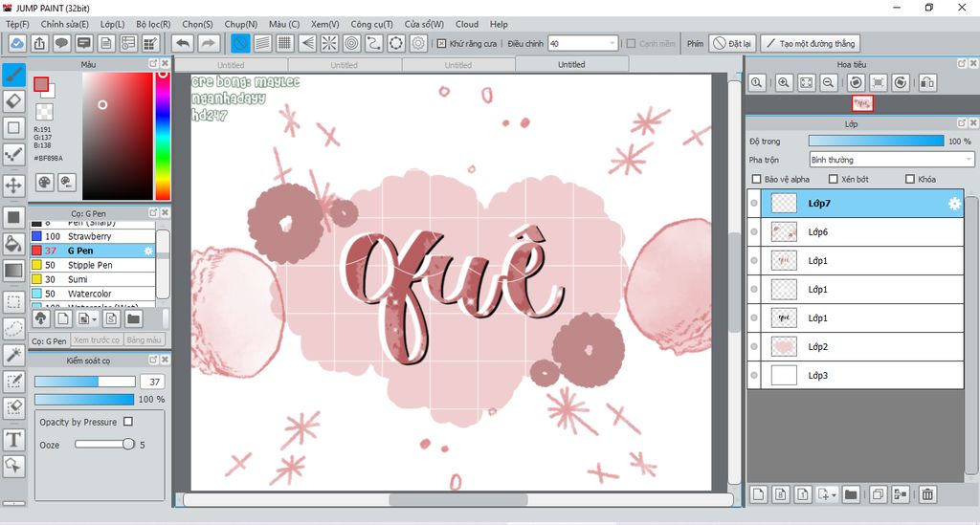Click the Redo arrow button
The width and height of the screenshot is (980, 525).
(x=209, y=44)
